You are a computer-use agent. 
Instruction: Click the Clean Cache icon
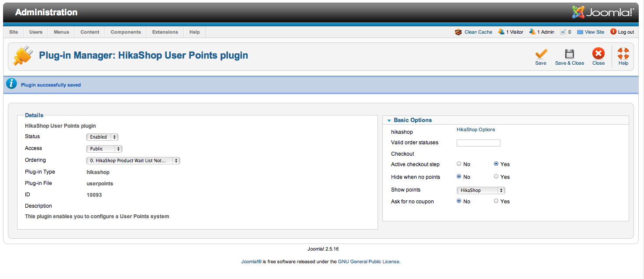tap(458, 32)
